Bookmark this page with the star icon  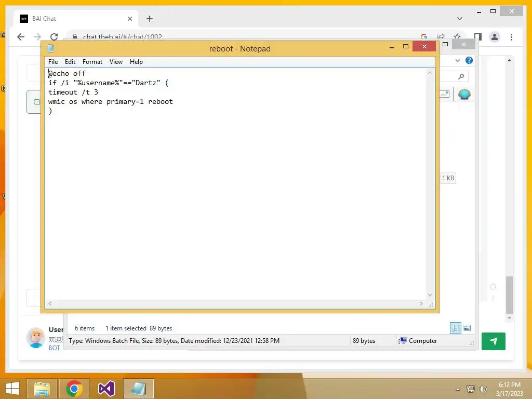457,37
